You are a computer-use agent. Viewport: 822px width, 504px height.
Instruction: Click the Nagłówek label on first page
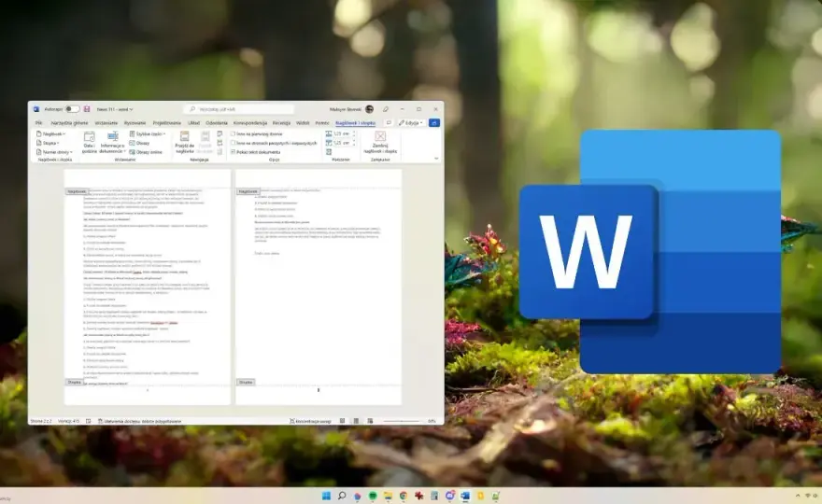(77, 191)
